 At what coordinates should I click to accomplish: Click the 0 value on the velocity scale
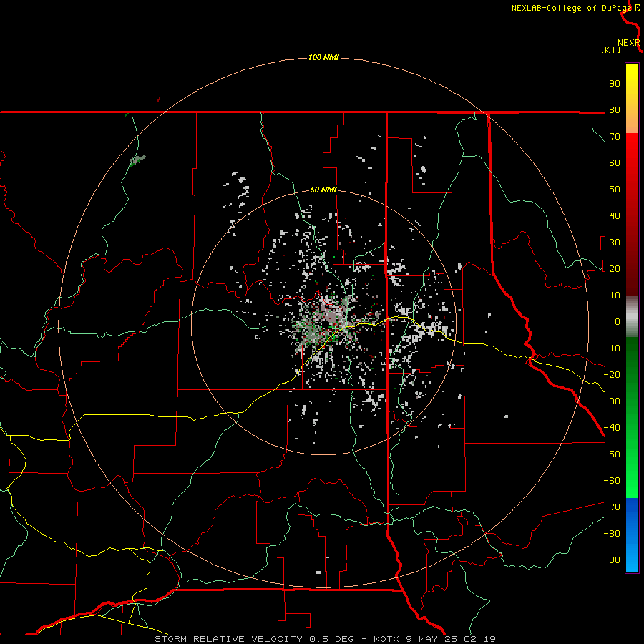click(x=618, y=322)
